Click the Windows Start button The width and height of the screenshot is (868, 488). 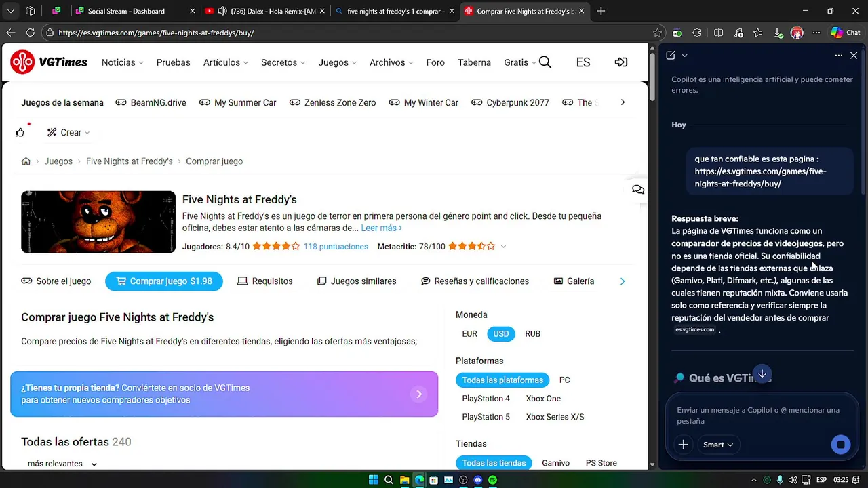pyautogui.click(x=374, y=480)
